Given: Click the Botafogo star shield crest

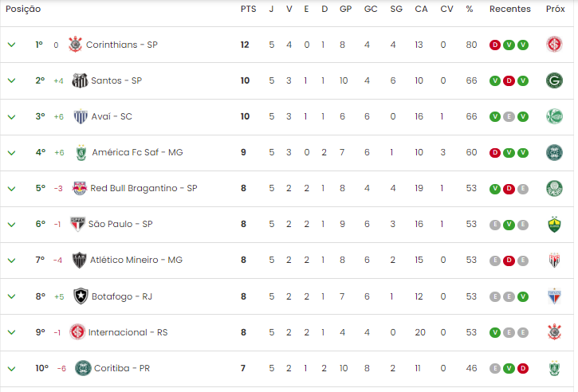Looking at the screenshot, I should coord(81,296).
